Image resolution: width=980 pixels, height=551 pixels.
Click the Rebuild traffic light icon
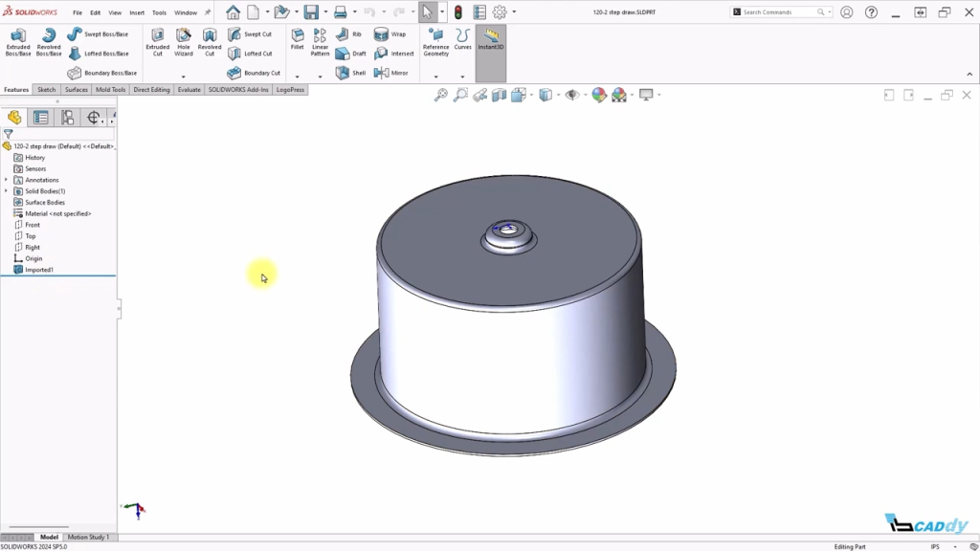coord(457,12)
